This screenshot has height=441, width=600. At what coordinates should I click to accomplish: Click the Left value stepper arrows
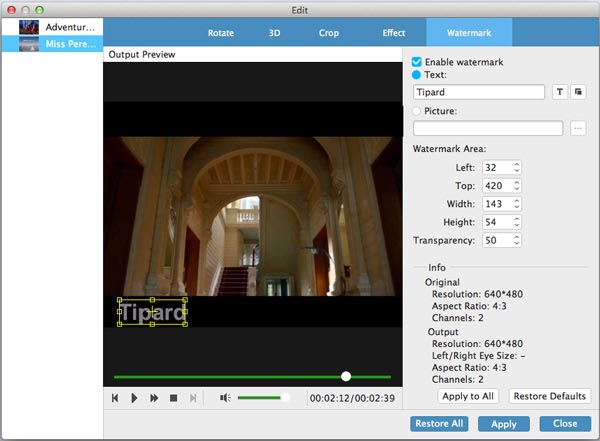pyautogui.click(x=516, y=167)
